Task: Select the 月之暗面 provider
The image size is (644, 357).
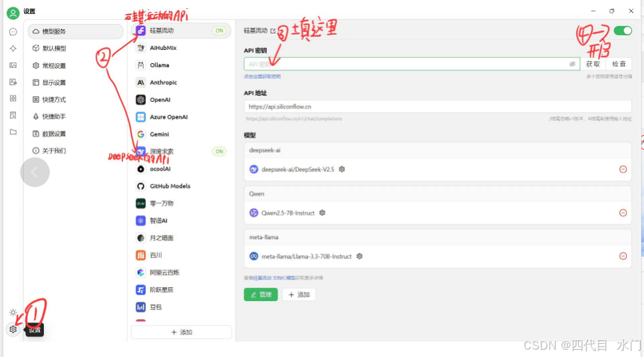Action: [181, 238]
